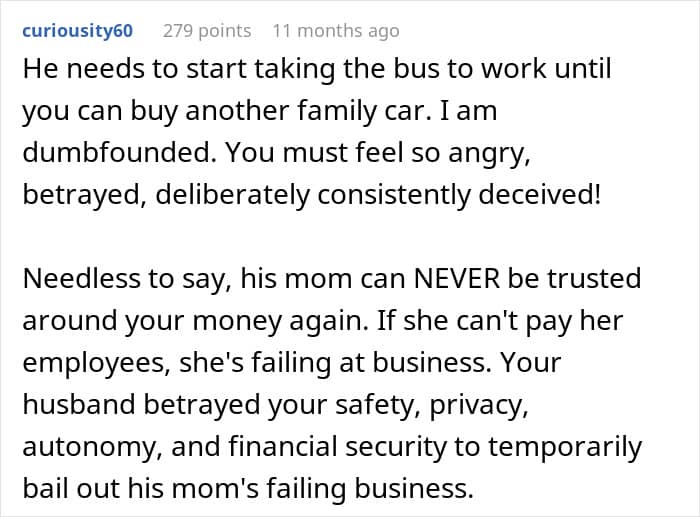Click the phrase 'deliberately consistently deceived!'
Image resolution: width=700 pixels, height=517 pixels.
[378, 194]
